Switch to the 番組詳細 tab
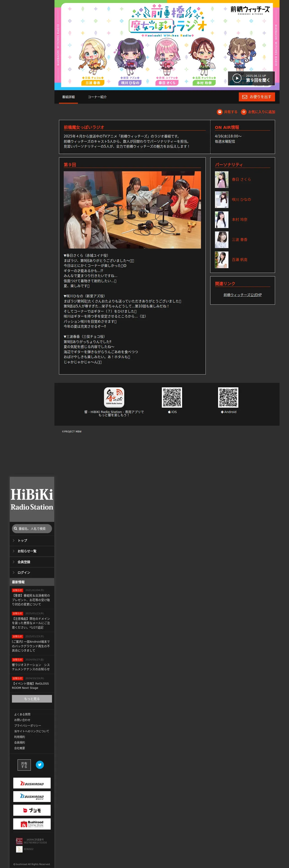 point(68,97)
